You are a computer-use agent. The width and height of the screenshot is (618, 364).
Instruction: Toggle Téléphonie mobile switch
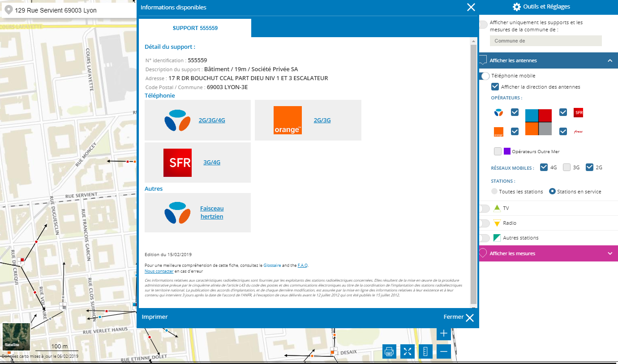point(484,76)
